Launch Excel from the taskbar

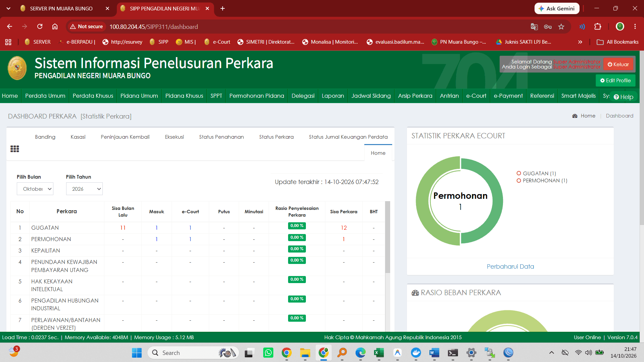pos(379,353)
